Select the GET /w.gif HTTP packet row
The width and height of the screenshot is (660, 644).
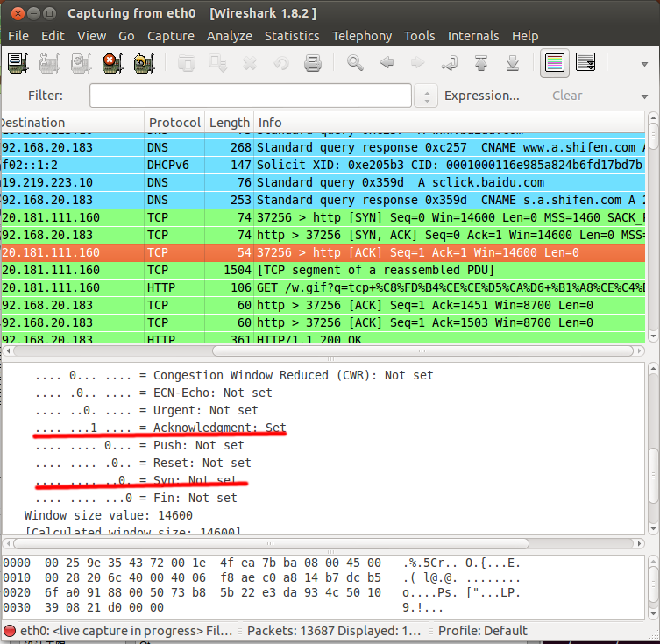click(323, 287)
